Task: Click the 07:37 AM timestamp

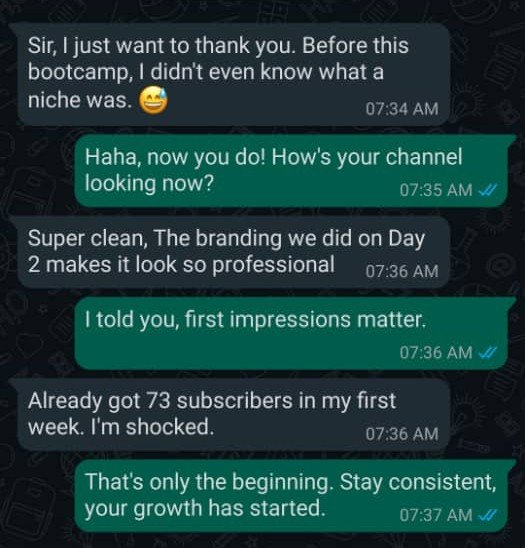Action: [436, 515]
